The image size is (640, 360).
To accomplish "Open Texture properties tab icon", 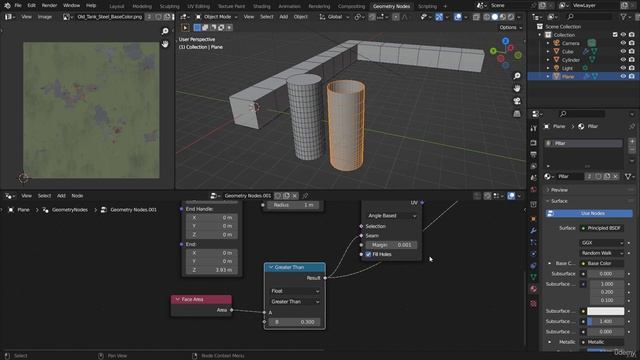I will (x=533, y=304).
